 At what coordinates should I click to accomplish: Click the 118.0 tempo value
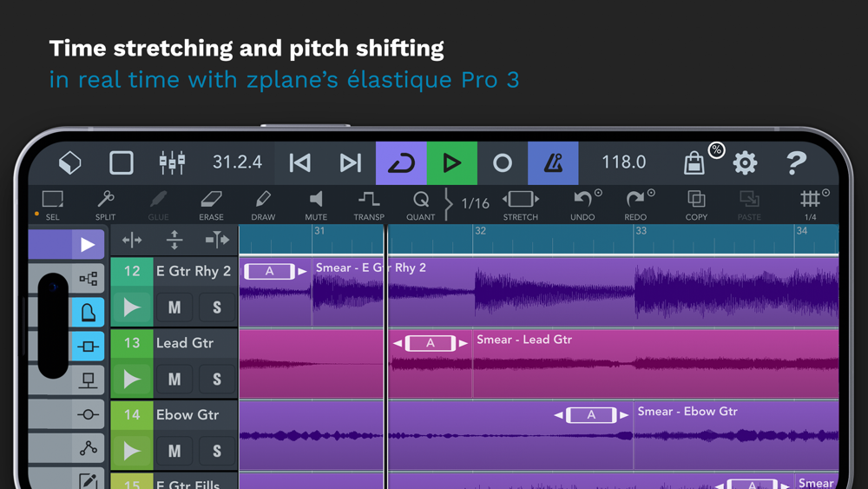point(624,162)
